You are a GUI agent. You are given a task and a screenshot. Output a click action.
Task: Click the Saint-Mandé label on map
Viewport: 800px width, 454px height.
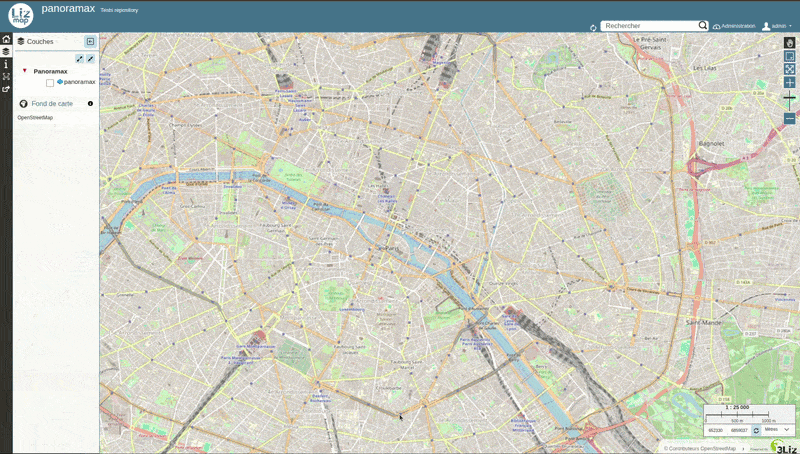tap(704, 323)
